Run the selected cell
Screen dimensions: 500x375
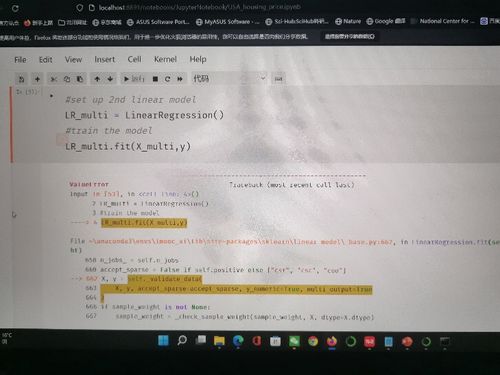(x=134, y=79)
